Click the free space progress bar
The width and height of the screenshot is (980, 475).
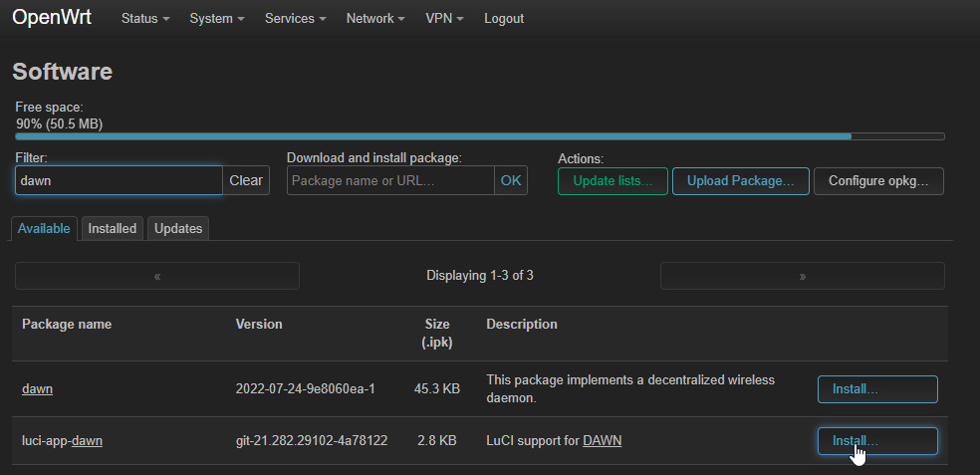click(480, 136)
